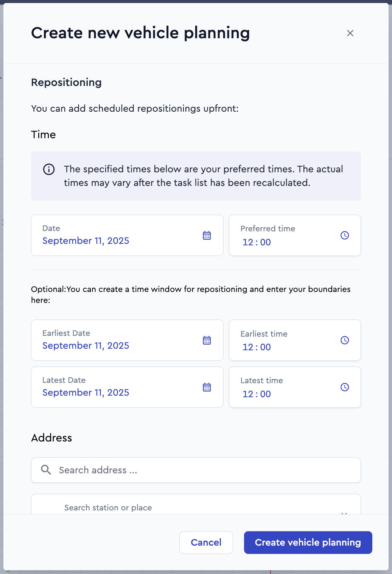
Task: Close the vehicle planning dialog with X
Action: click(350, 33)
